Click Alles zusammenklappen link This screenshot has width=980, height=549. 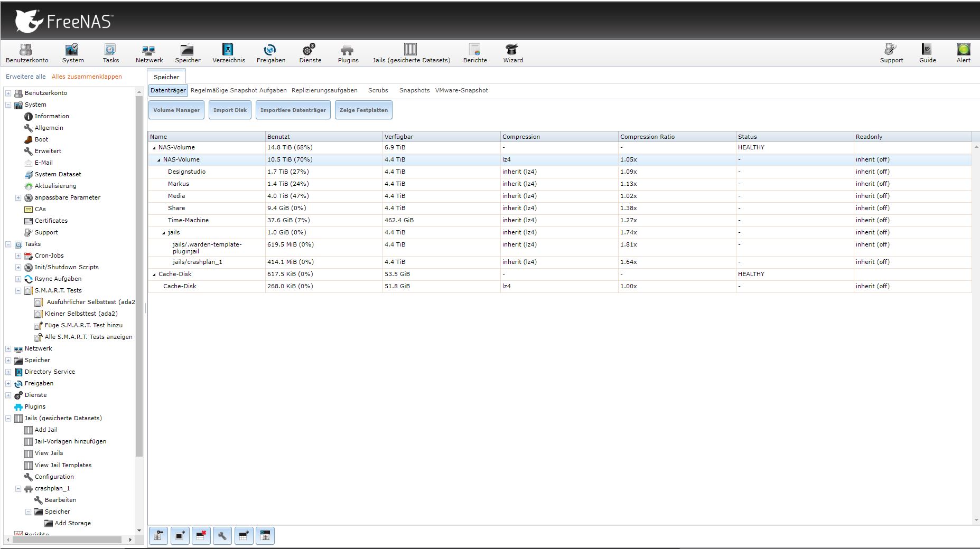pyautogui.click(x=87, y=77)
